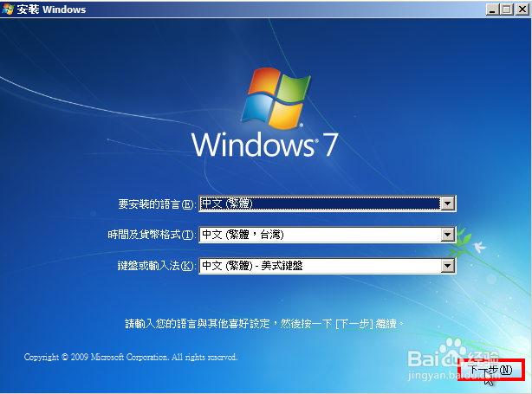The height and width of the screenshot is (394, 532).
Task: Open the 要安裝的語言 dropdown arrow
Action: [x=447, y=203]
